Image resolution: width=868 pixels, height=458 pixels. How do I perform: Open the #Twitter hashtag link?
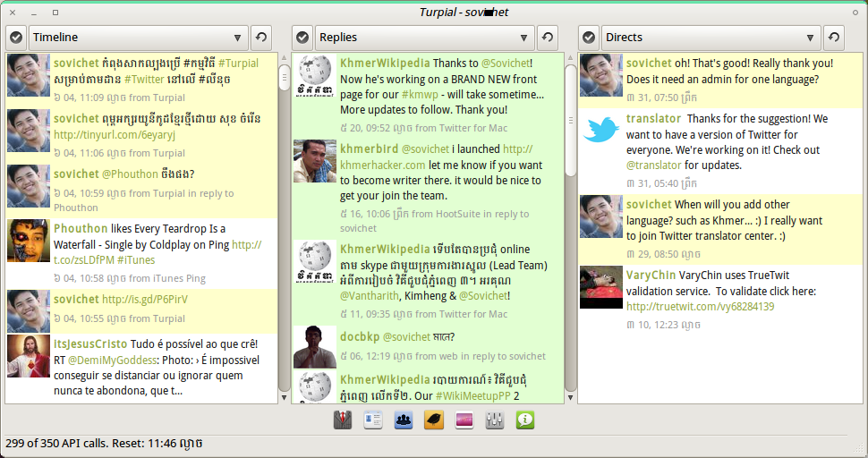tap(144, 79)
